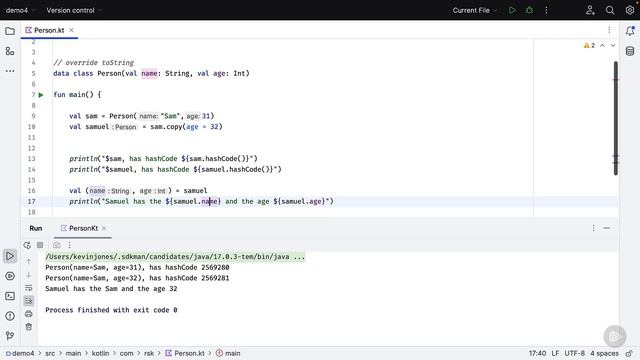Click the Run tool window title
This screenshot has width=640, height=360.
pyautogui.click(x=36, y=228)
